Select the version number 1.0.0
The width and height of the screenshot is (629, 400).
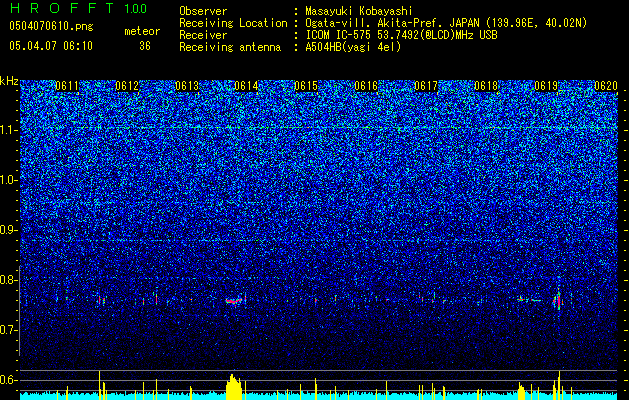[x=135, y=8]
